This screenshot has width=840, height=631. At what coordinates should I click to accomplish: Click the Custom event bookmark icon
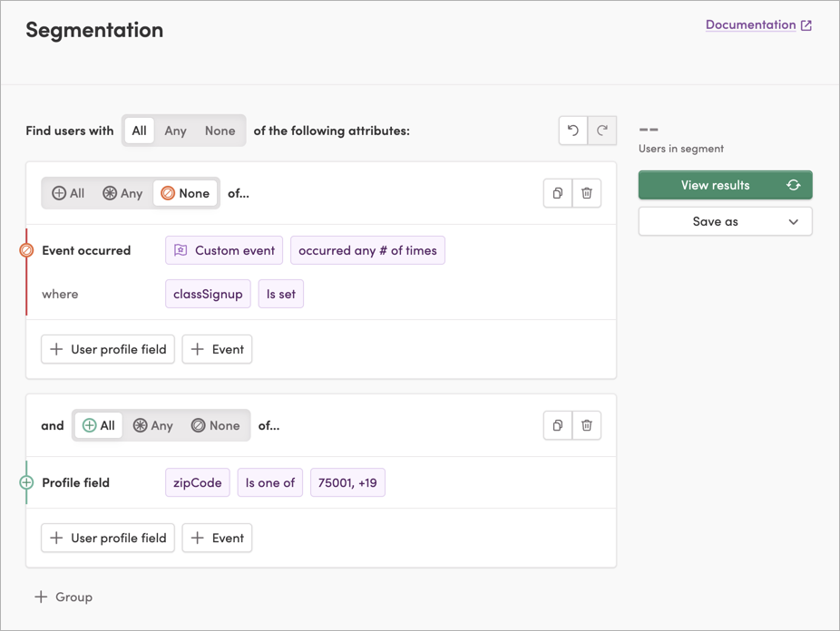pyautogui.click(x=181, y=250)
